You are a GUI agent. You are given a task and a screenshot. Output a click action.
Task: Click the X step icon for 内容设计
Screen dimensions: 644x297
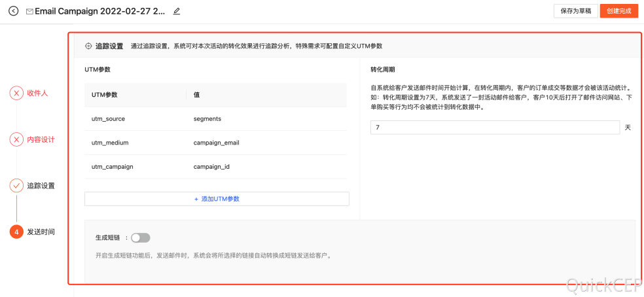(x=16, y=139)
